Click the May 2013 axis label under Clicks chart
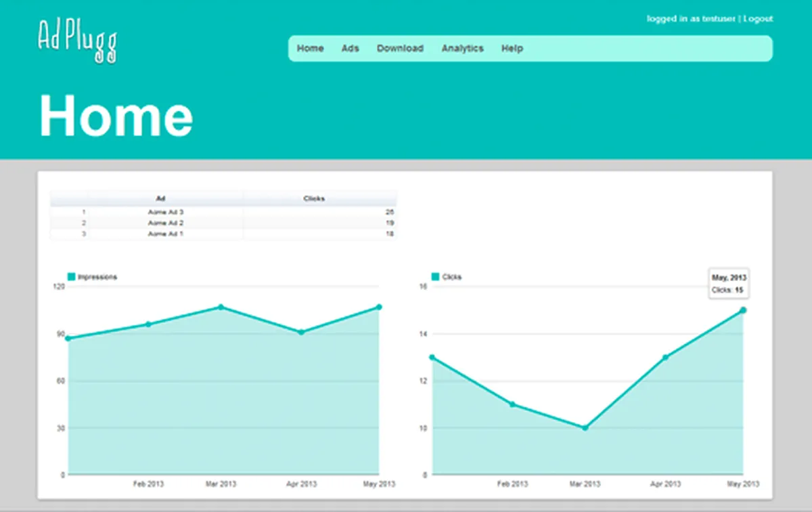812x512 pixels. coord(743,484)
